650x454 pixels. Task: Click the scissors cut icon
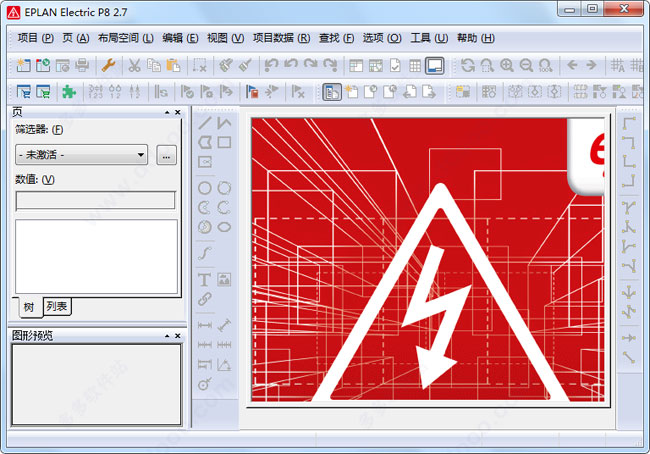pyautogui.click(x=134, y=66)
